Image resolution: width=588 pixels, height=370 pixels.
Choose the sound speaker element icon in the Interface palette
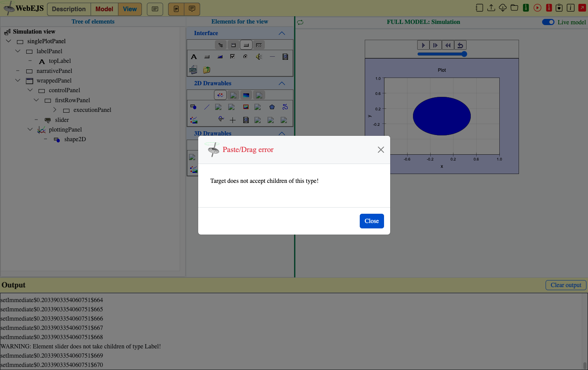point(259,57)
